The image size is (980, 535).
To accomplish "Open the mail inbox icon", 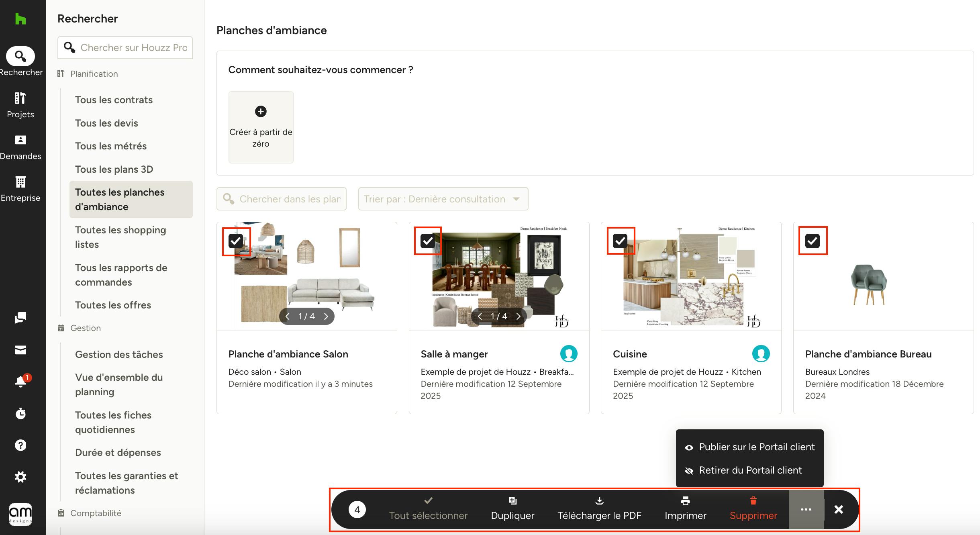I will pos(20,350).
